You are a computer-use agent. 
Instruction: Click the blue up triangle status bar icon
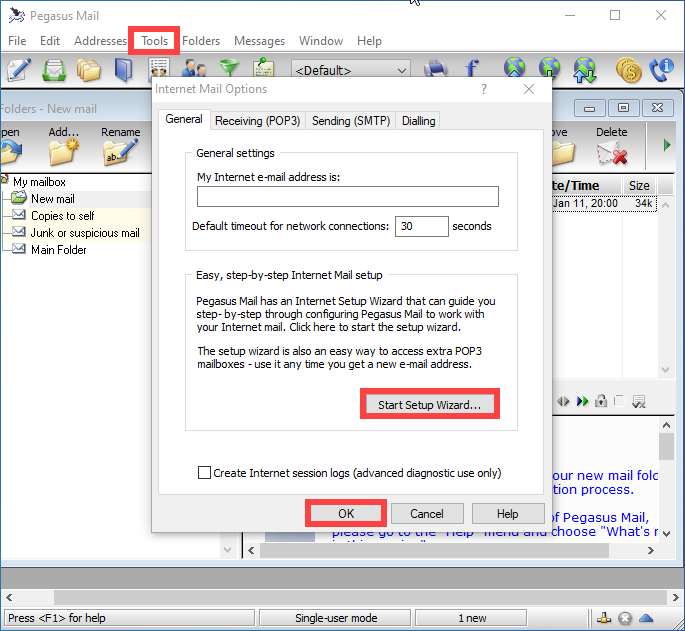[x=646, y=618]
